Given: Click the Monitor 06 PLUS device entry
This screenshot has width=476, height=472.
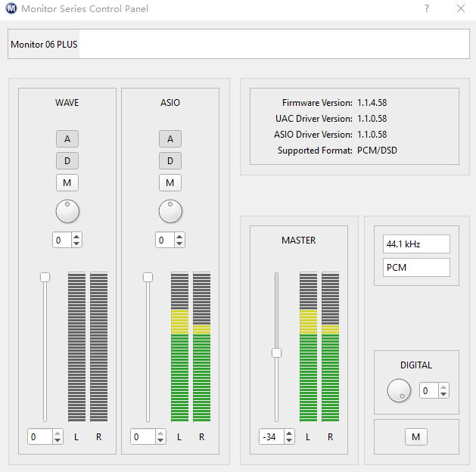Looking at the screenshot, I should coord(44,45).
